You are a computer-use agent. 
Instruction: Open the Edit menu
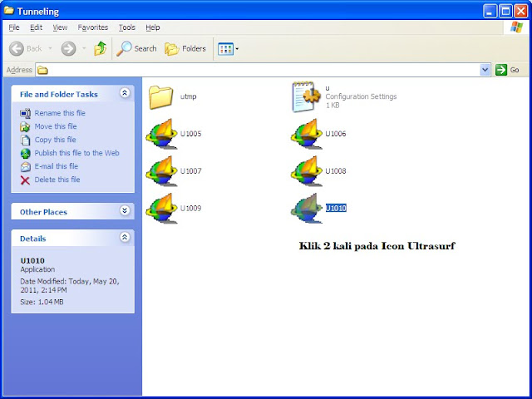point(36,27)
